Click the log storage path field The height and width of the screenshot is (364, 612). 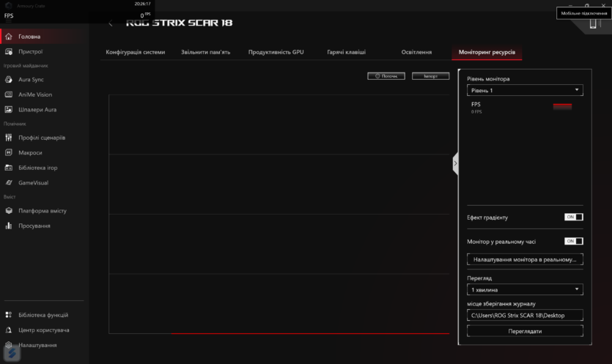525,315
